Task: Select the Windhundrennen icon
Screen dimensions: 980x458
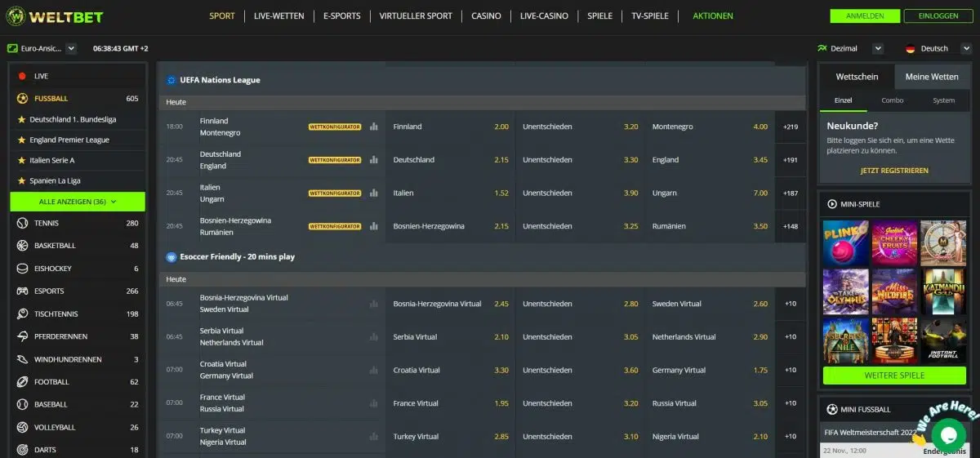Action: (x=22, y=359)
